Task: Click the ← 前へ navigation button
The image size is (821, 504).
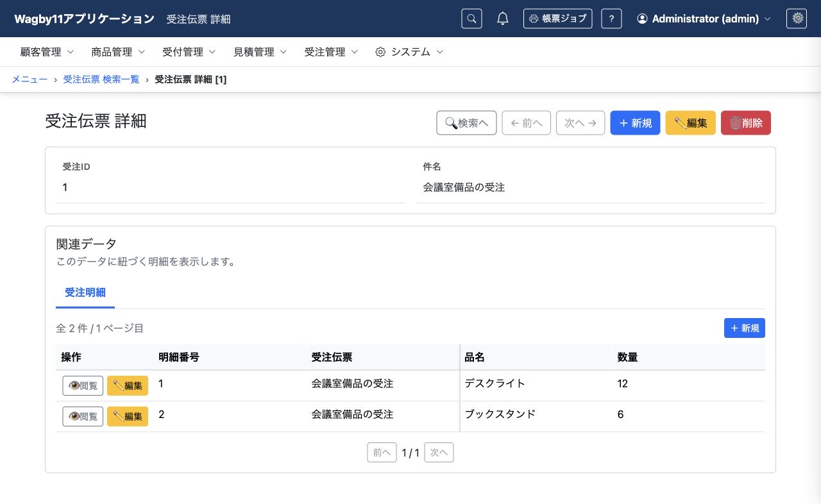Action: (x=526, y=123)
